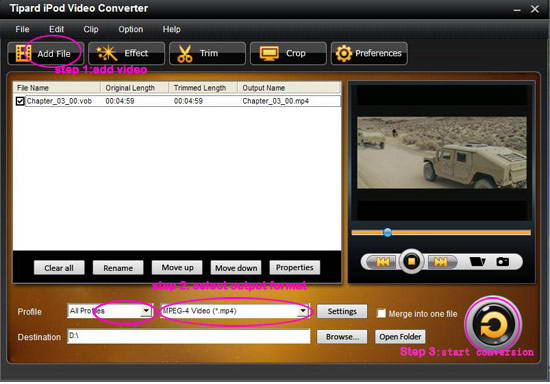Viewport: 550px width, 384px height.
Task: Open the snapshot folder icon
Action: click(477, 262)
